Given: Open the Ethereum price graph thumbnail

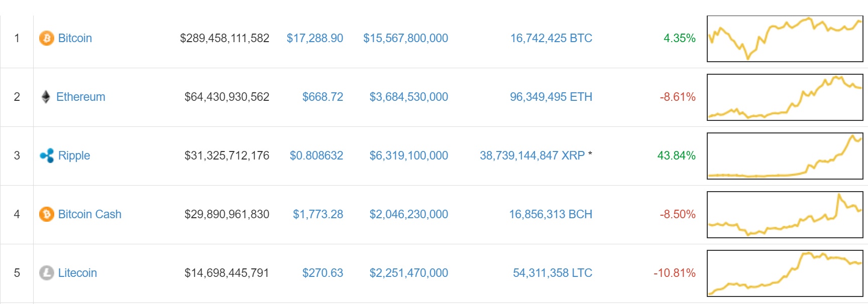Looking at the screenshot, I should tap(785, 97).
